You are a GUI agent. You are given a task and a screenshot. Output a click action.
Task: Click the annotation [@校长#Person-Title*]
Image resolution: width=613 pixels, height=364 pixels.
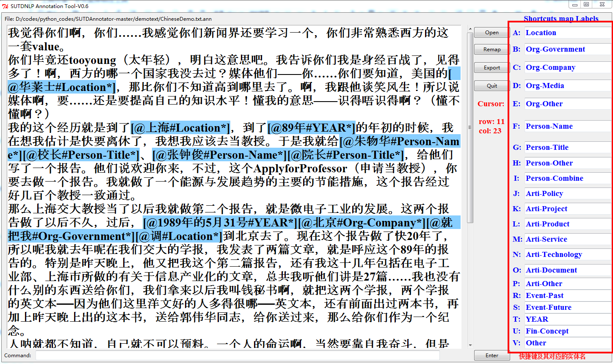81,155
